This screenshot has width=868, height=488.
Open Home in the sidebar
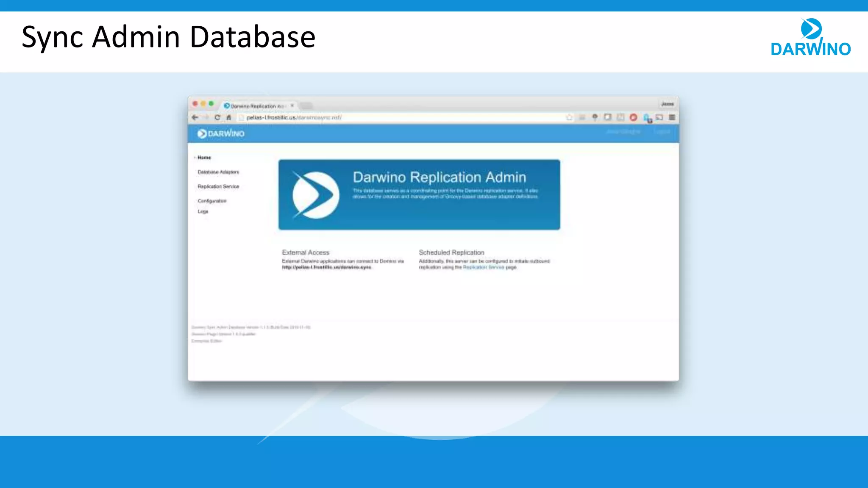tap(204, 158)
